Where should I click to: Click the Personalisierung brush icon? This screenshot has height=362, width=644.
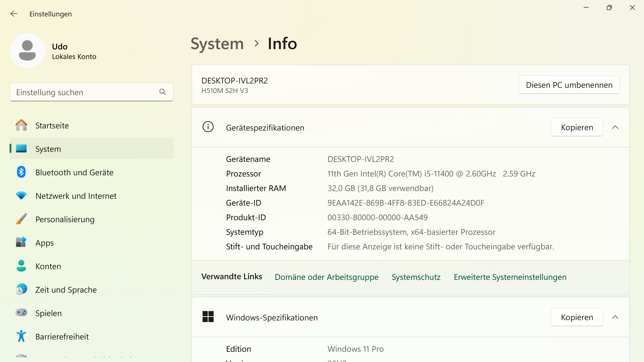point(21,219)
